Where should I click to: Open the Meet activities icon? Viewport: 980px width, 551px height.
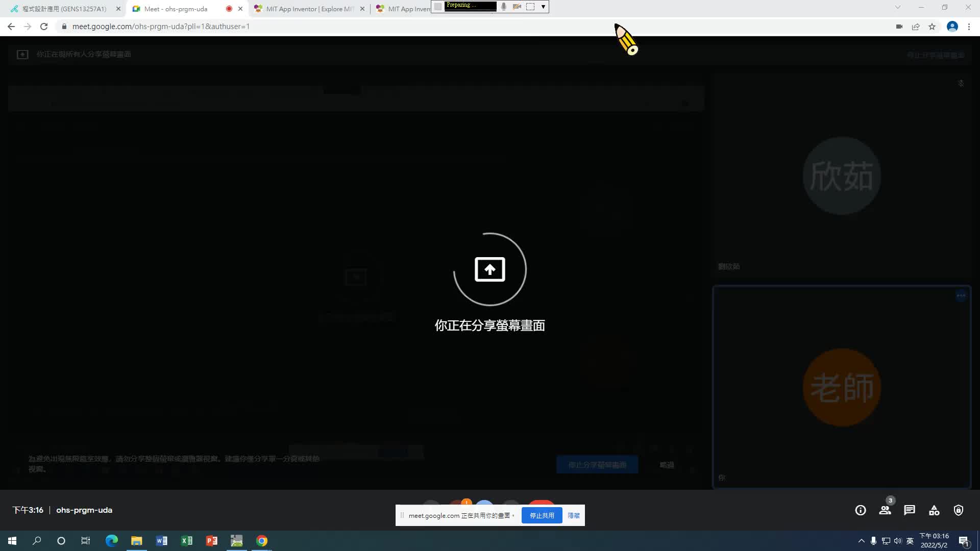[934, 510]
